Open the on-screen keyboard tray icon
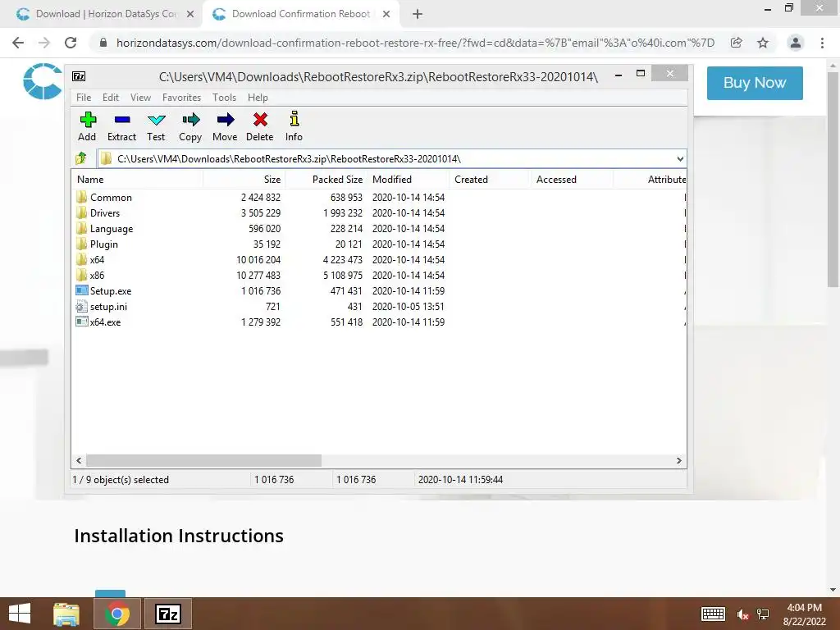The height and width of the screenshot is (630, 840). [713, 614]
